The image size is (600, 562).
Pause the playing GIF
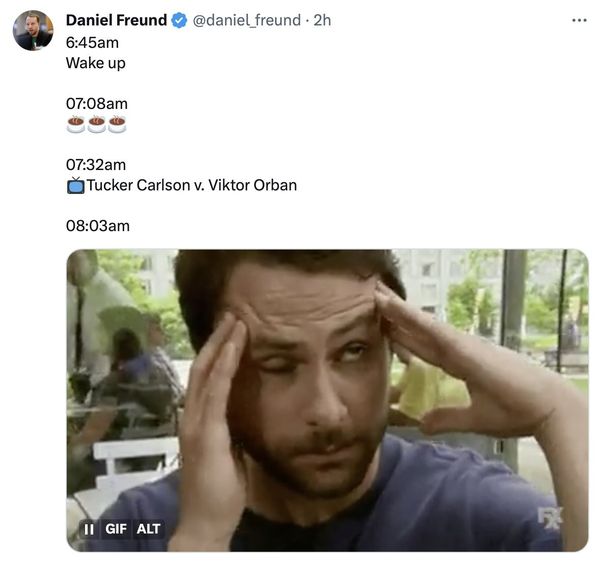coord(88,529)
